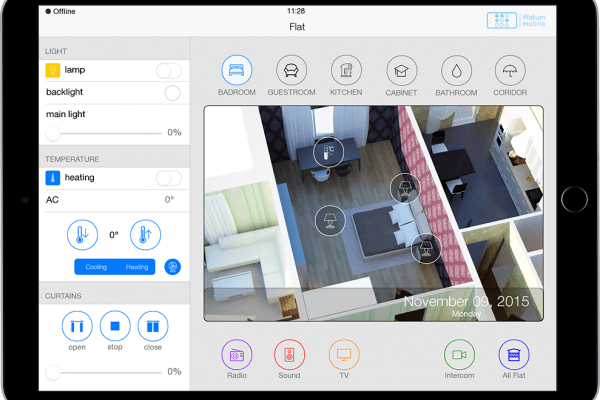
Task: Open the TV control
Action: pos(343,354)
